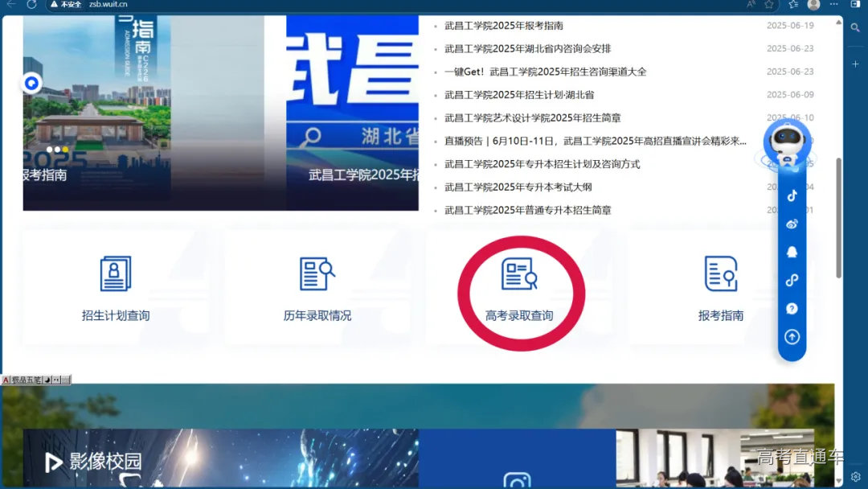The width and height of the screenshot is (868, 489).
Task: Open the 武昌工学院2025年报考指南 article link
Action: click(x=502, y=25)
